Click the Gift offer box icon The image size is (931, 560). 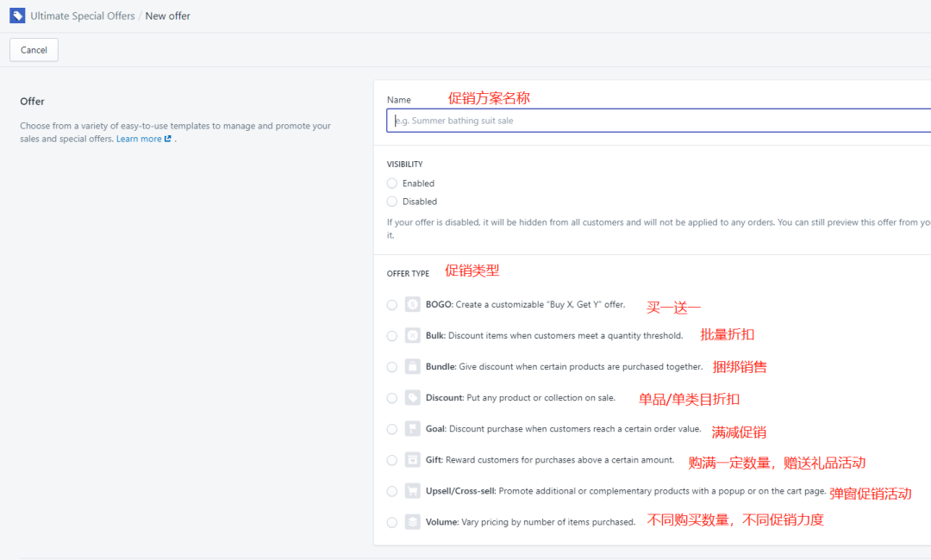413,460
